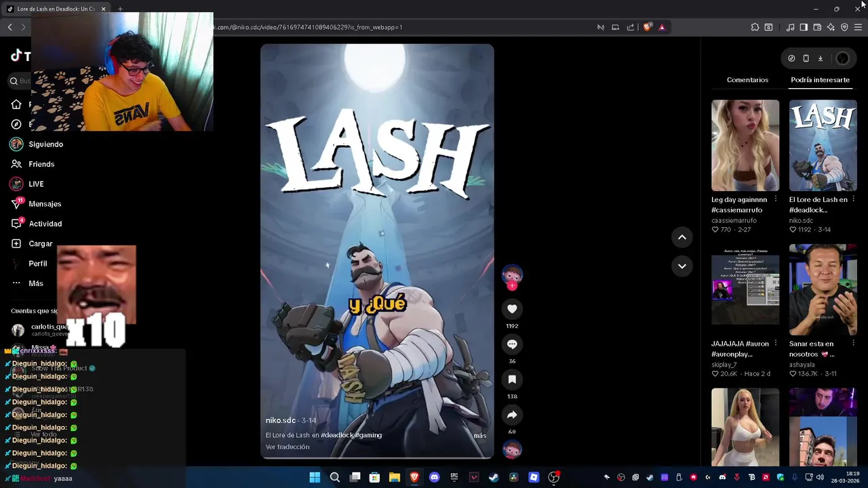Switch to Podría interesarte tab
The image size is (868, 488).
(820, 80)
